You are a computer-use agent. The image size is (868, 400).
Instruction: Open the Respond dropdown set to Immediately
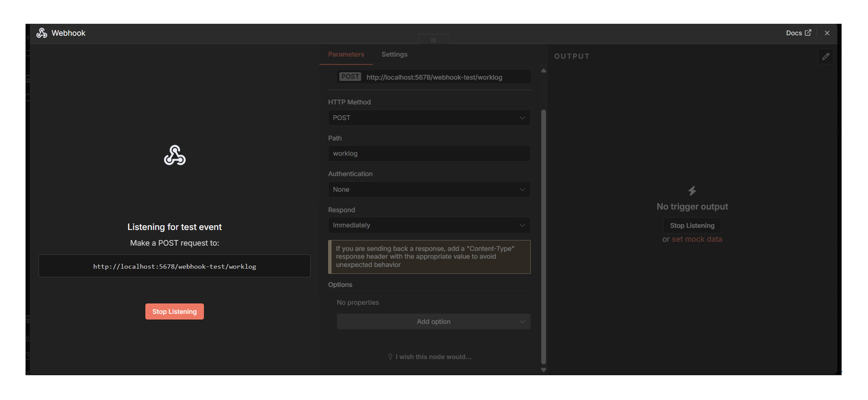tap(429, 225)
